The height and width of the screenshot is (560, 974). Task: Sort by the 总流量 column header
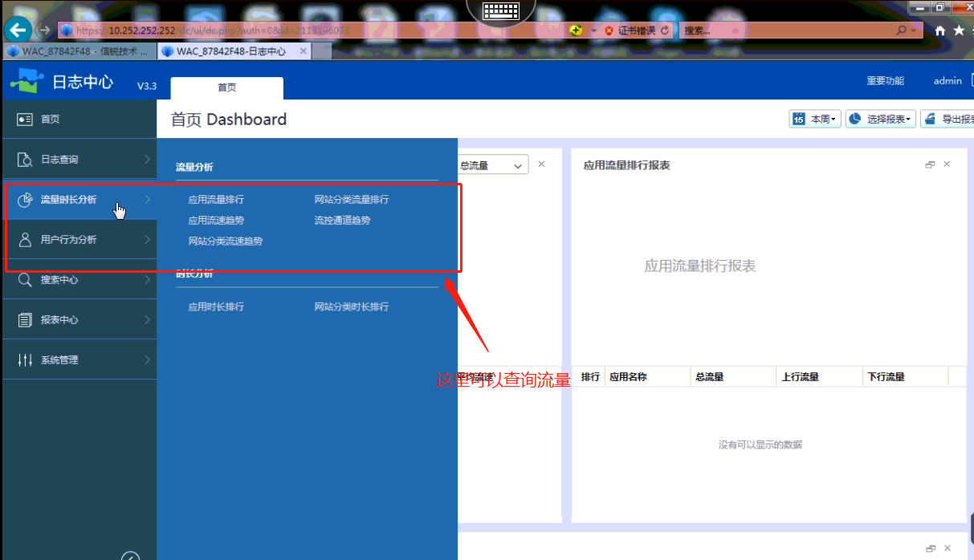point(710,377)
